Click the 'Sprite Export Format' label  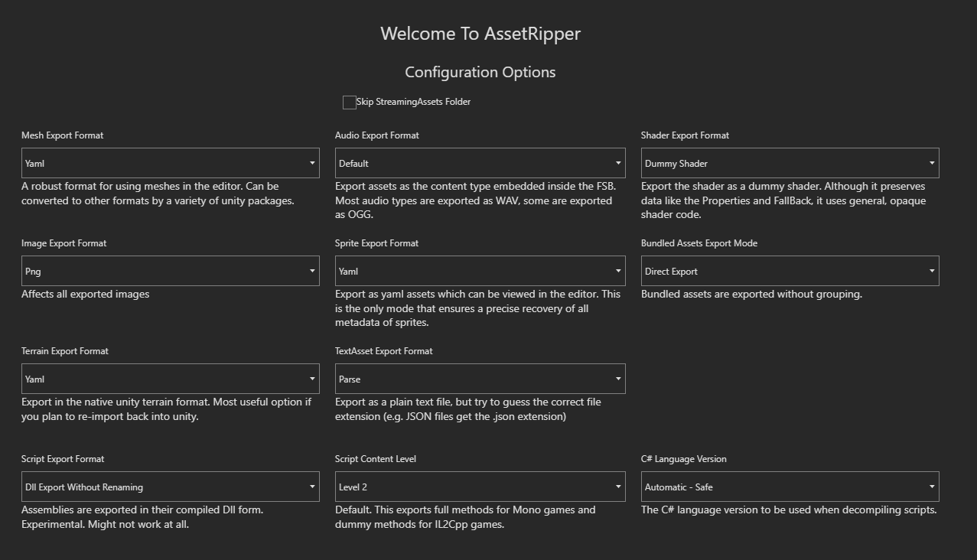coord(377,243)
